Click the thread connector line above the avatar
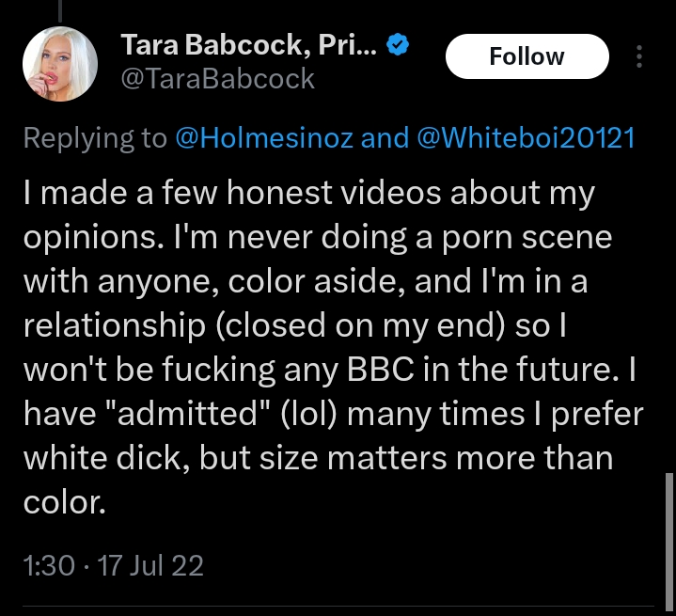This screenshot has height=616, width=676. 61,9
